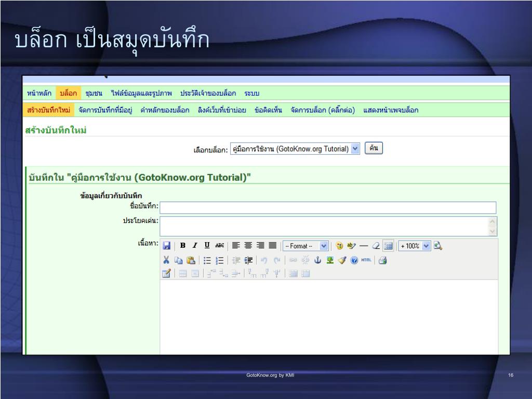Open table row properties icon
The image size is (532, 399).
[183, 273]
